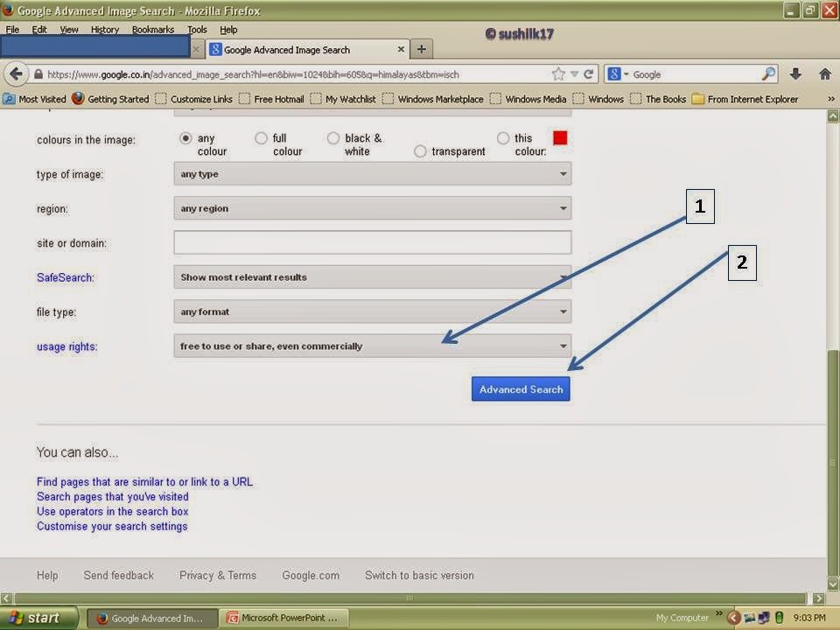Reload the page with refresh icon

tap(589, 74)
